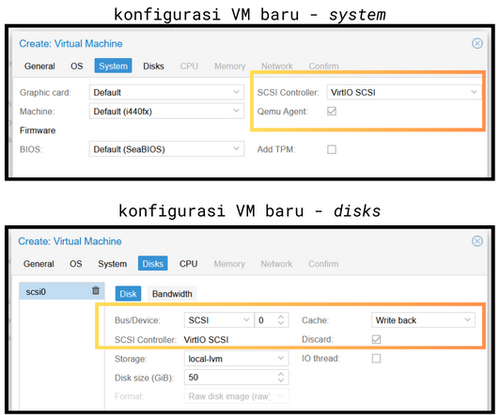Toggle the Qemu Agent checkbox
This screenshot has height=415, width=500.
(x=332, y=111)
